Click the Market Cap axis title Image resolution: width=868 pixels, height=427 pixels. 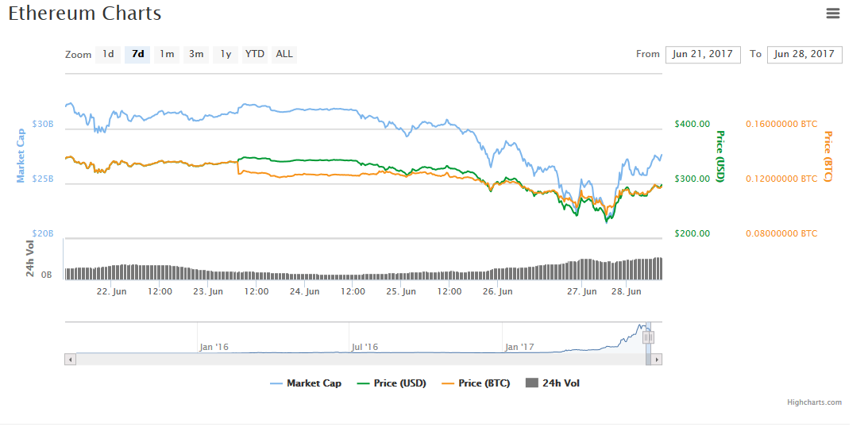pyautogui.click(x=21, y=156)
